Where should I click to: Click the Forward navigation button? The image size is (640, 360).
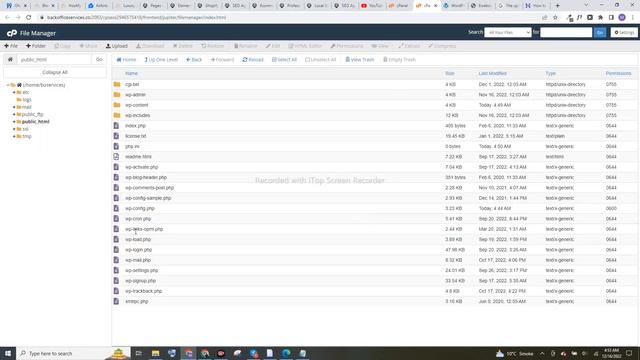[222, 60]
